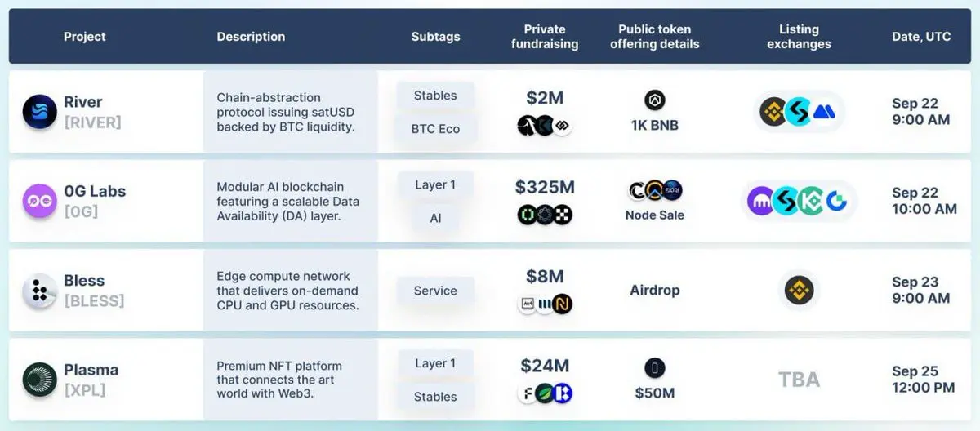The image size is (980, 431).
Task: Click the Project column header
Action: [x=85, y=37]
